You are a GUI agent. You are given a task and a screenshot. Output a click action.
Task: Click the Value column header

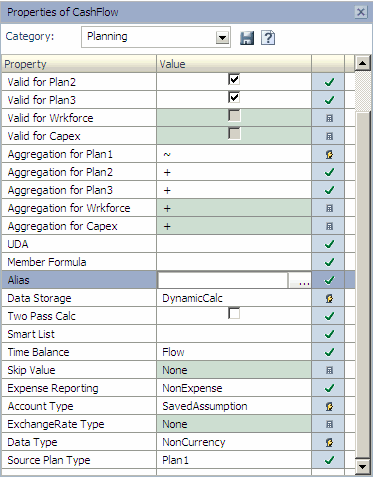pos(234,64)
